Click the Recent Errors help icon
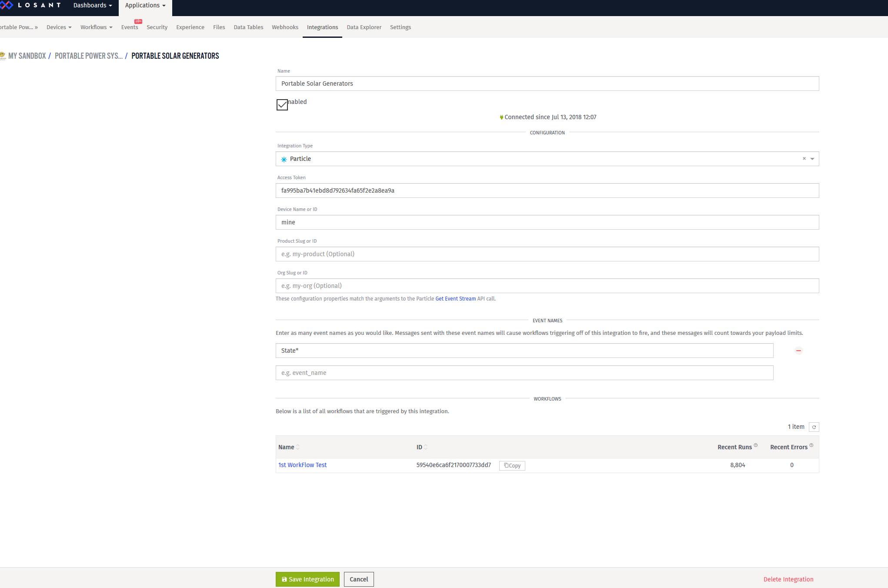The width and height of the screenshot is (888, 588). (811, 445)
